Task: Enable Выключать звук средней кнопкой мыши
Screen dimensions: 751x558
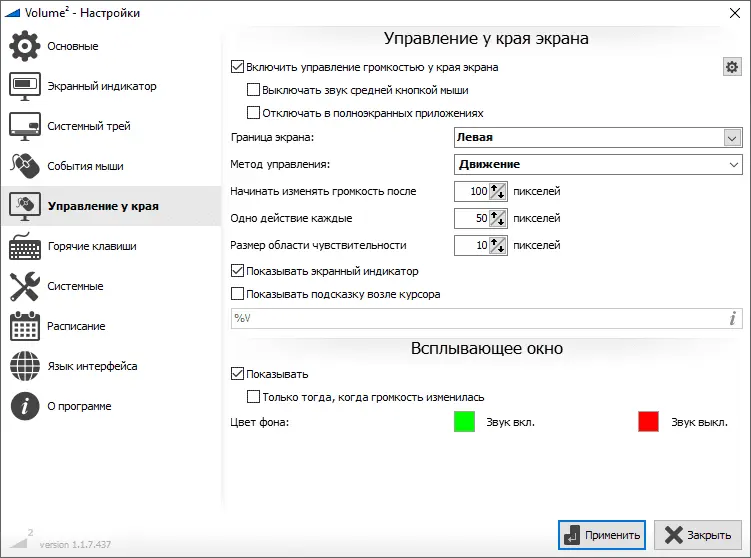Action: 253,90
